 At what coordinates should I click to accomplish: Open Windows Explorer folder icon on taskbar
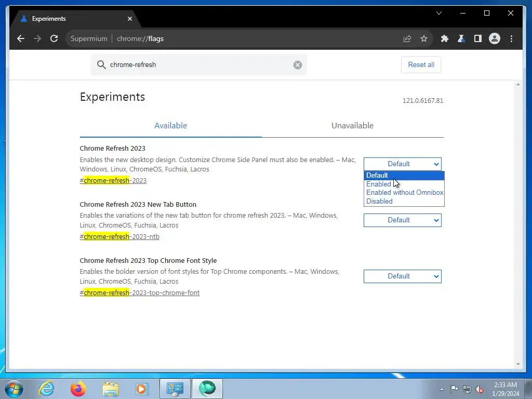tap(111, 389)
